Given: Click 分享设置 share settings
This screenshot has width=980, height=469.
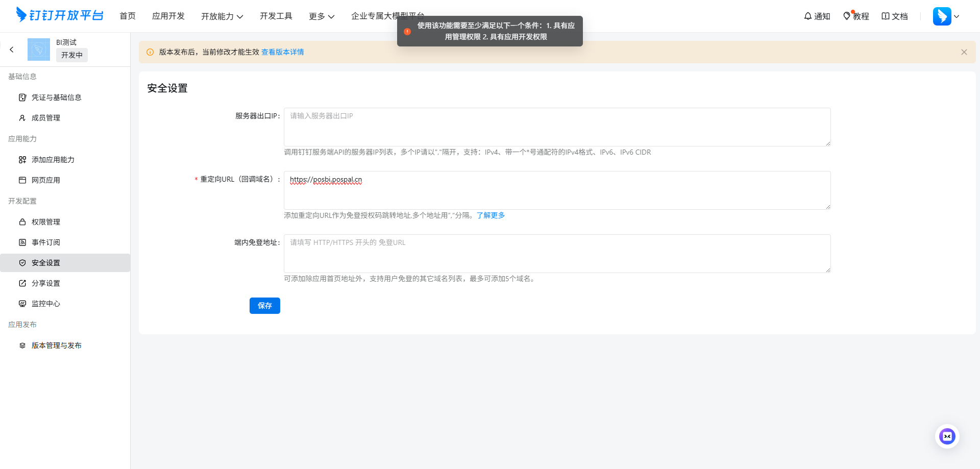Looking at the screenshot, I should click(x=45, y=283).
